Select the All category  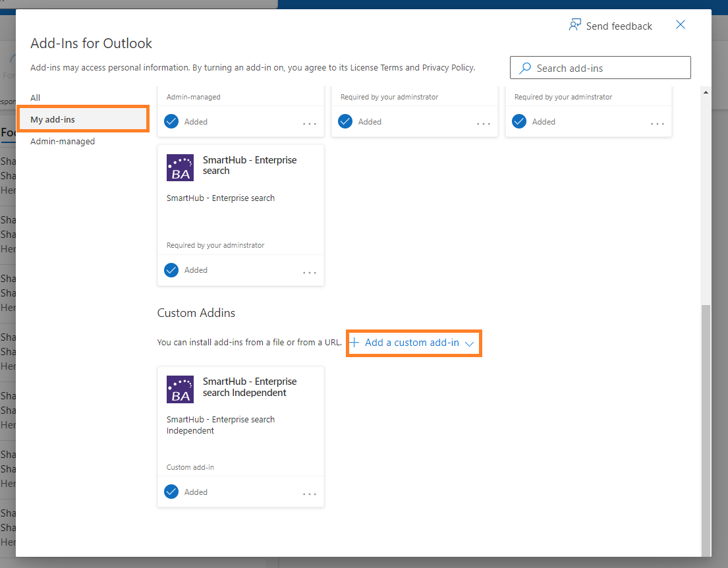36,98
